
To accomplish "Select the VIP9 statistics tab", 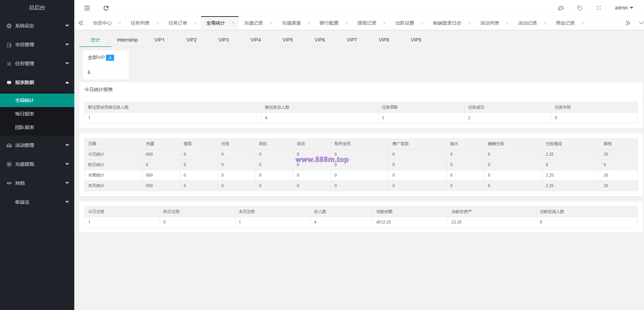I will tap(416, 40).
